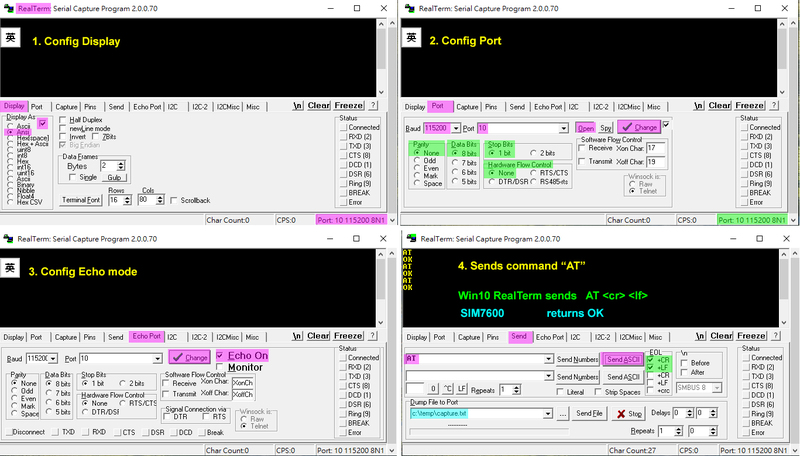Image resolution: width=800 pixels, height=456 pixels.
Task: Click the red X Stop button
Action: pyautogui.click(x=629, y=414)
